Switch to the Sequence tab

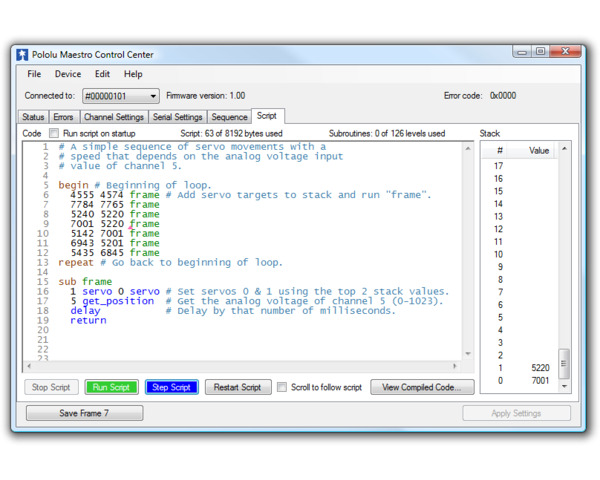229,117
